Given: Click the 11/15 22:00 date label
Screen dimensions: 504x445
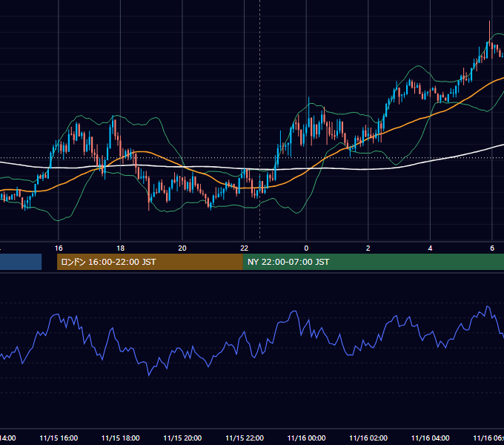Looking at the screenshot, I should [x=245, y=438].
